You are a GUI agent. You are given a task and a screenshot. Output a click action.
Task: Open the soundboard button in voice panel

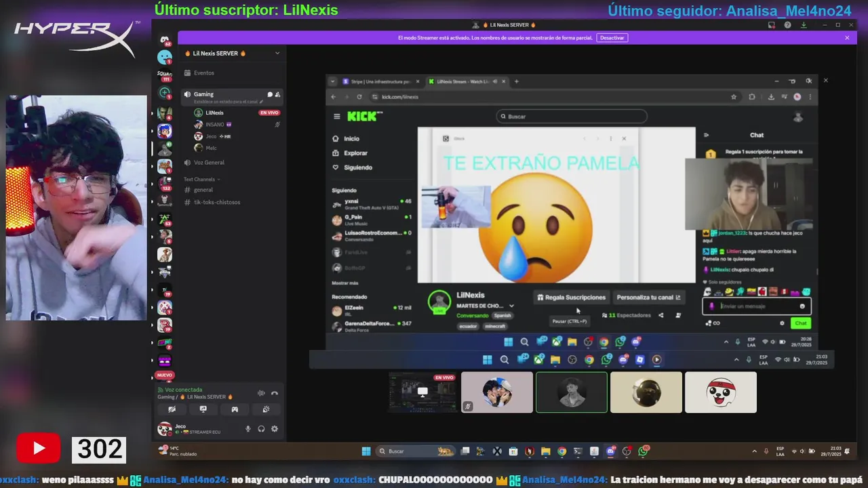pyautogui.click(x=266, y=409)
